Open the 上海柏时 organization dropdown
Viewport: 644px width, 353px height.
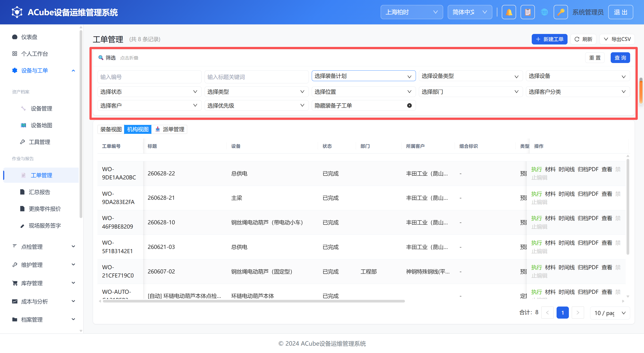click(411, 12)
